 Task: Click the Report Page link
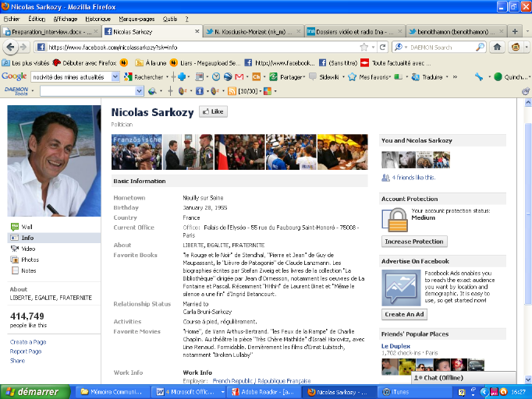click(x=27, y=351)
